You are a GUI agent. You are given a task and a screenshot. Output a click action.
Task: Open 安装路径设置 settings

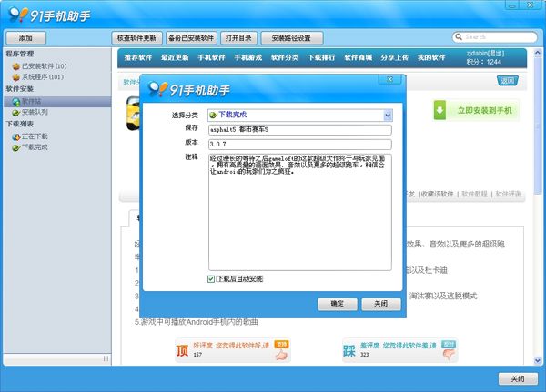pyautogui.click(x=292, y=38)
